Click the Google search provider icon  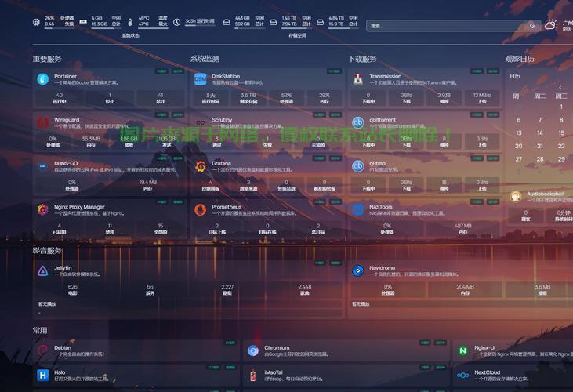(532, 26)
